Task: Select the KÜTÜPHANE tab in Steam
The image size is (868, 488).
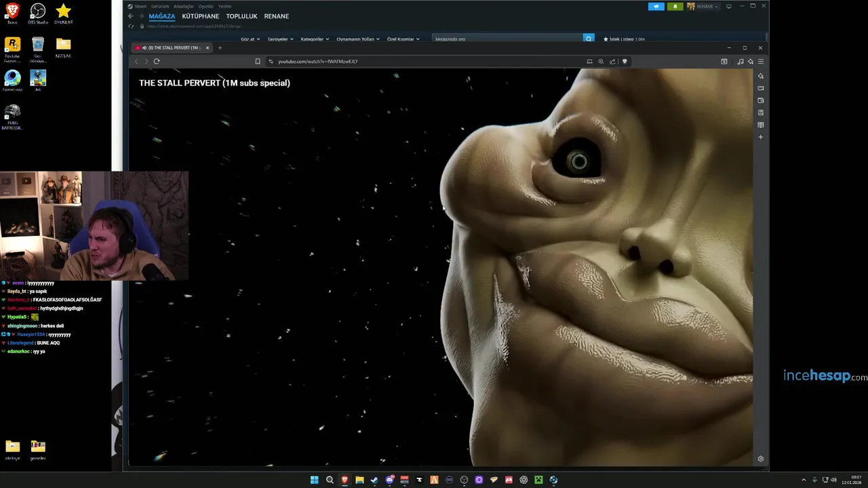Action: tap(201, 16)
